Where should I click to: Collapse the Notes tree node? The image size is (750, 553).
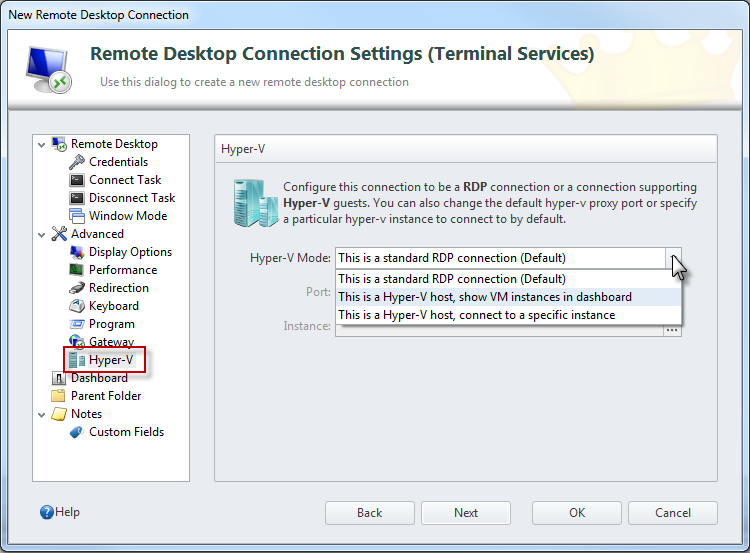pos(41,415)
